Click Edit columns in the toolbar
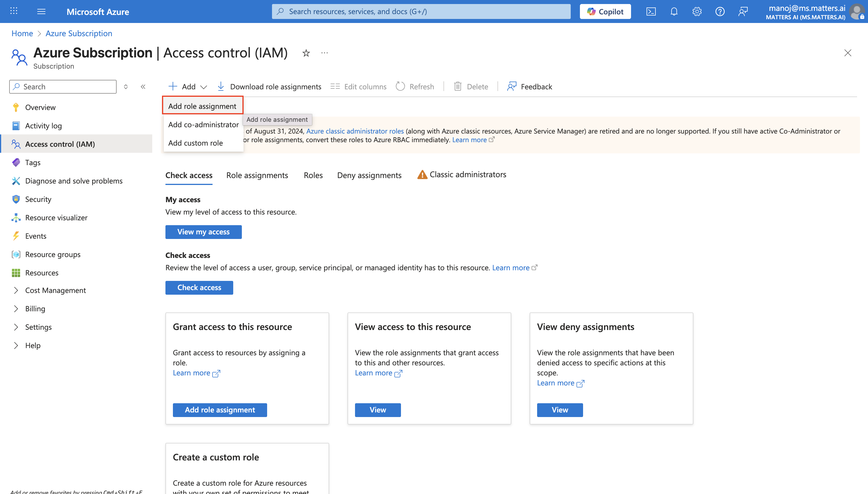 [358, 86]
